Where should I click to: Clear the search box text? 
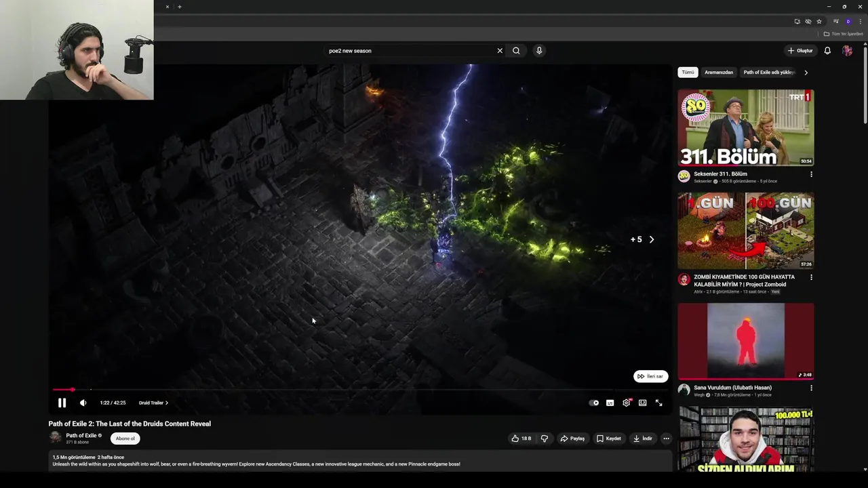tap(500, 51)
